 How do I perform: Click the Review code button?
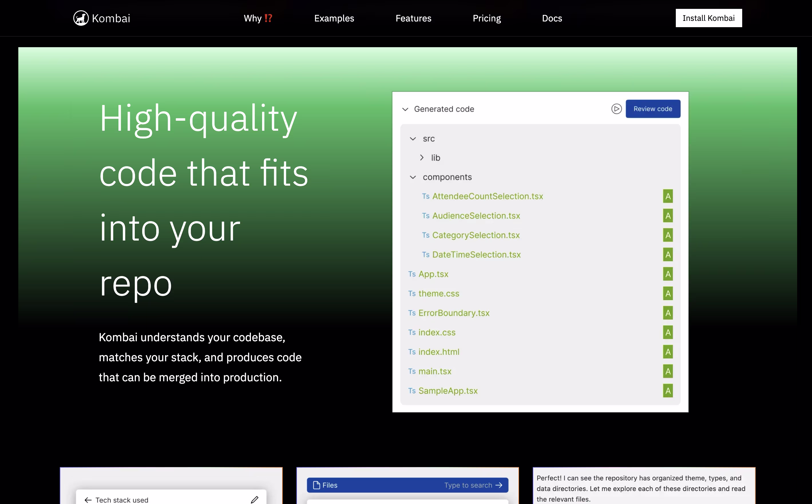653,109
